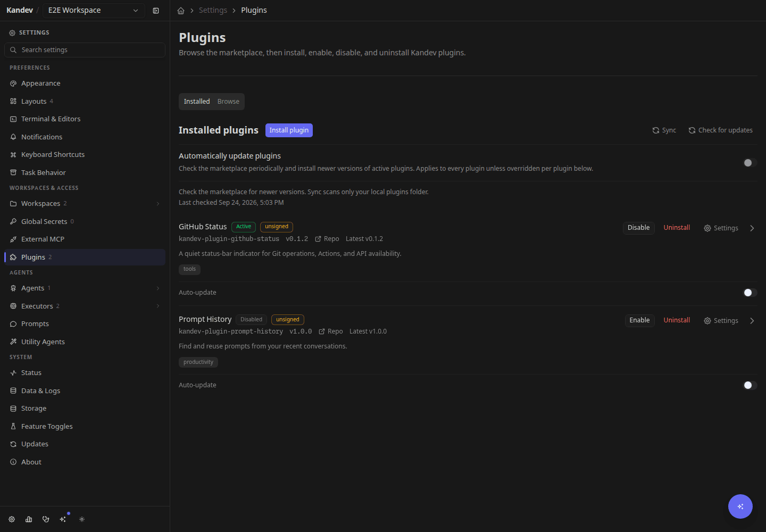The image size is (766, 532).
Task: Open the Prompt History Repo link
Action: pyautogui.click(x=331, y=331)
